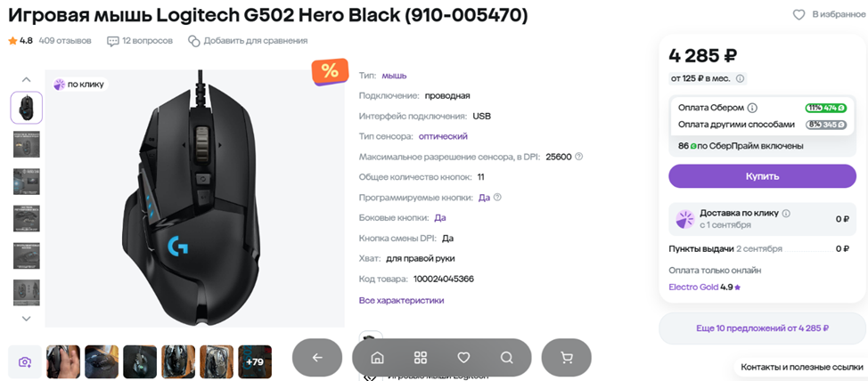Click the info icon next to Оплата Сбером
The height and width of the screenshot is (381, 868).
click(752, 108)
